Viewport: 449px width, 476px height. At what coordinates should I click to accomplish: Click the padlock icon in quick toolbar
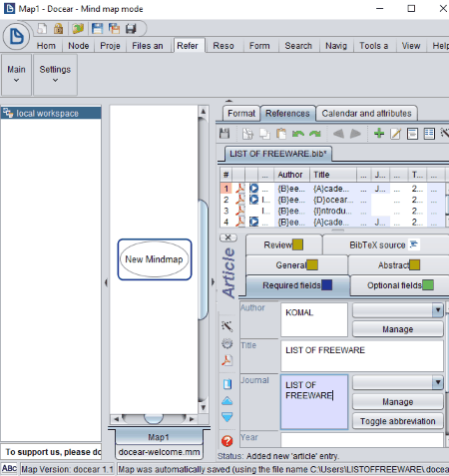point(59,29)
